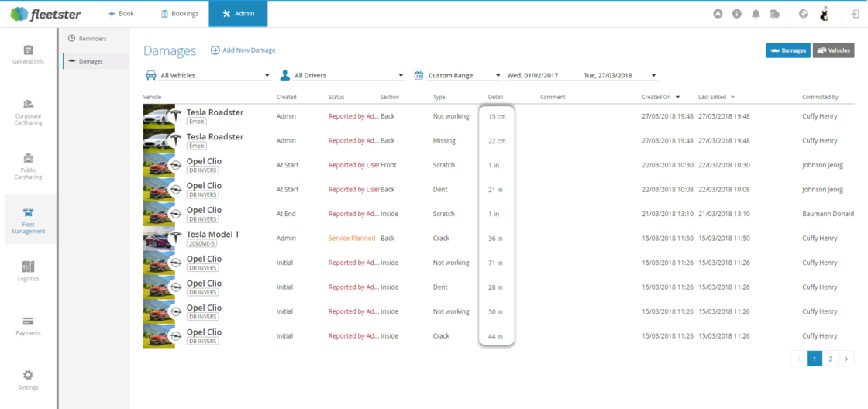This screenshot has width=868, height=409.
Task: Click the Tesla Model T vehicle thumbnail
Action: [159, 238]
